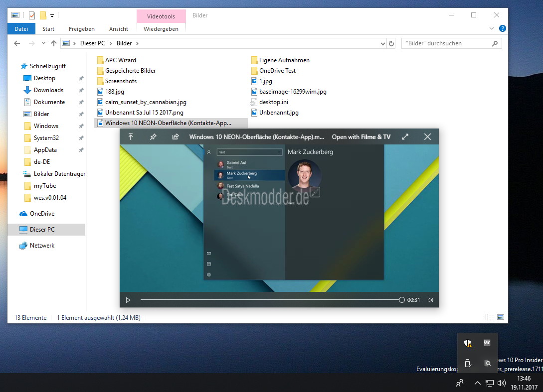Close the video preview popup
This screenshot has width=543, height=392.
point(428,136)
